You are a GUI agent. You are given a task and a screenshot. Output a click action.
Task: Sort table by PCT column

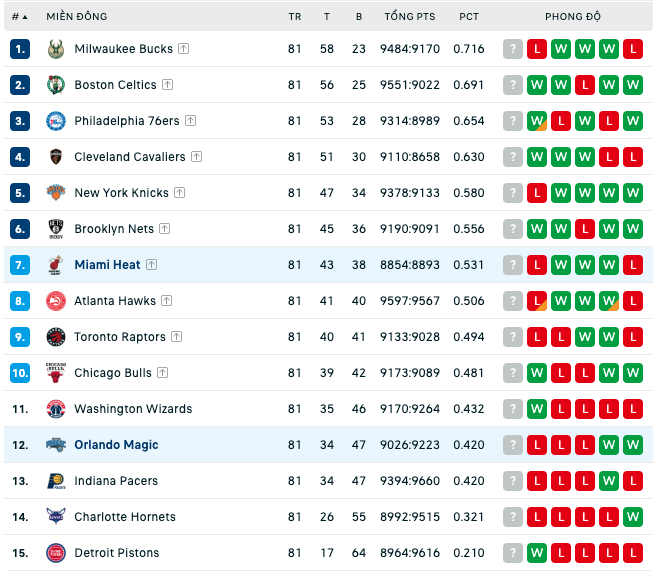469,17
